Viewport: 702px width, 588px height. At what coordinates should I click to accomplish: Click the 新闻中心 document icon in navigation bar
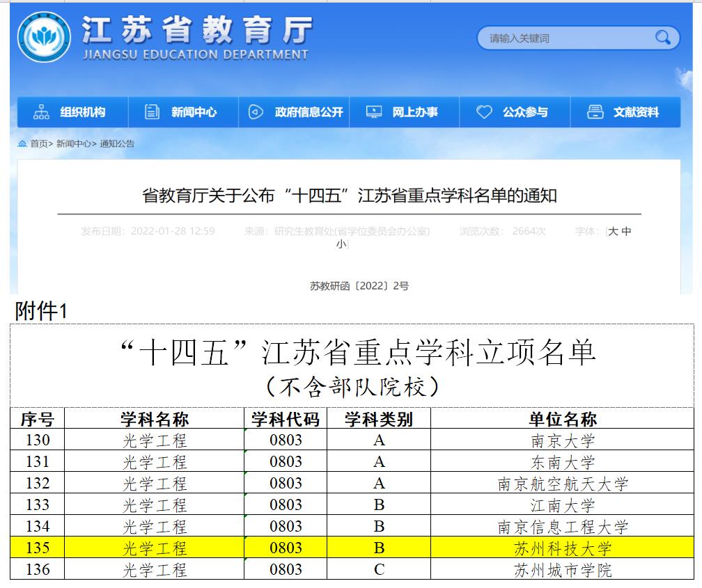coord(152,112)
